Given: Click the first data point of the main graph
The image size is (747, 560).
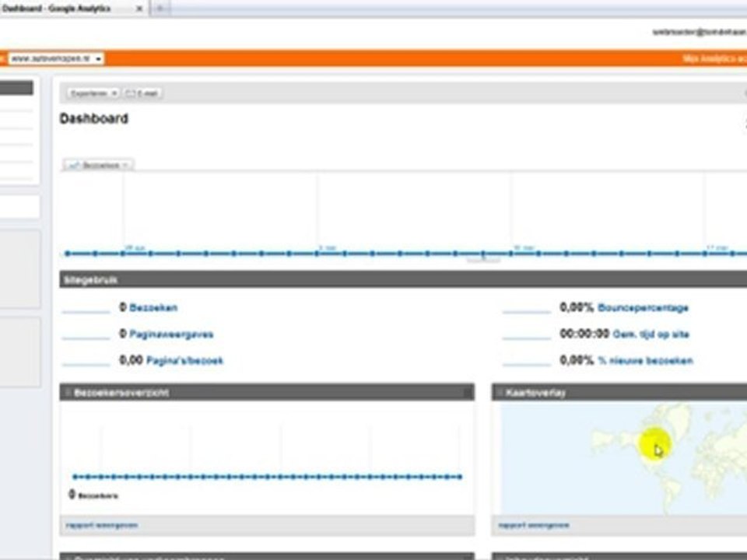Looking at the screenshot, I should [68, 254].
